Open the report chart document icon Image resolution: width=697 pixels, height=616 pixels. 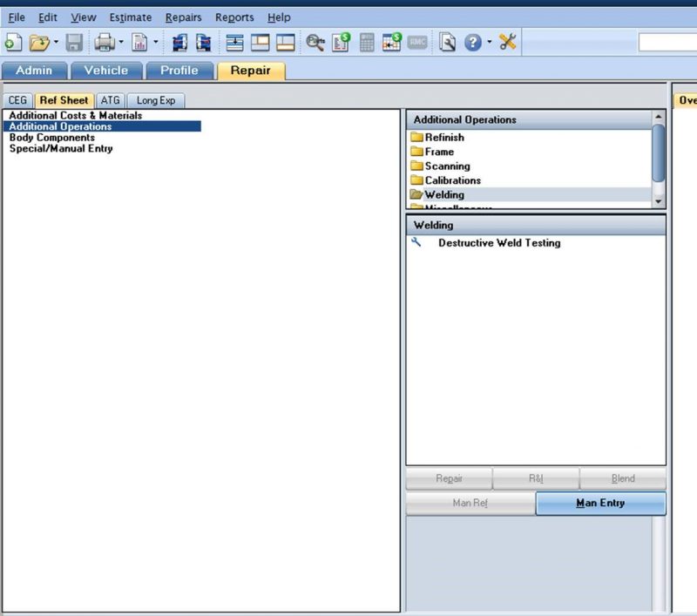coord(139,42)
